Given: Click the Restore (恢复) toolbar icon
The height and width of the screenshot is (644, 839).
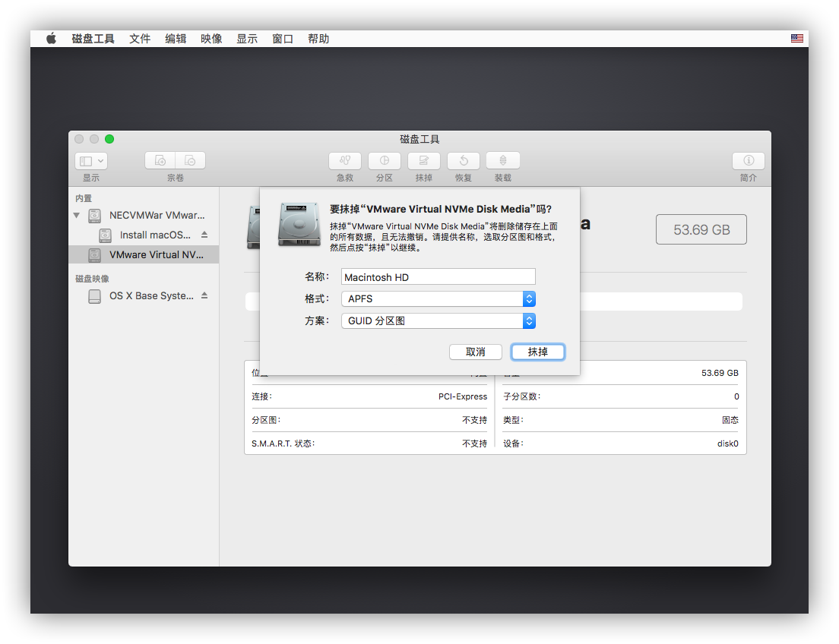Looking at the screenshot, I should point(464,160).
